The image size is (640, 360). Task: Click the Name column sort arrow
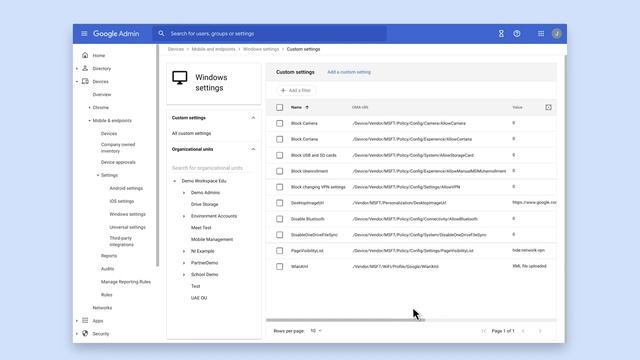click(x=307, y=107)
